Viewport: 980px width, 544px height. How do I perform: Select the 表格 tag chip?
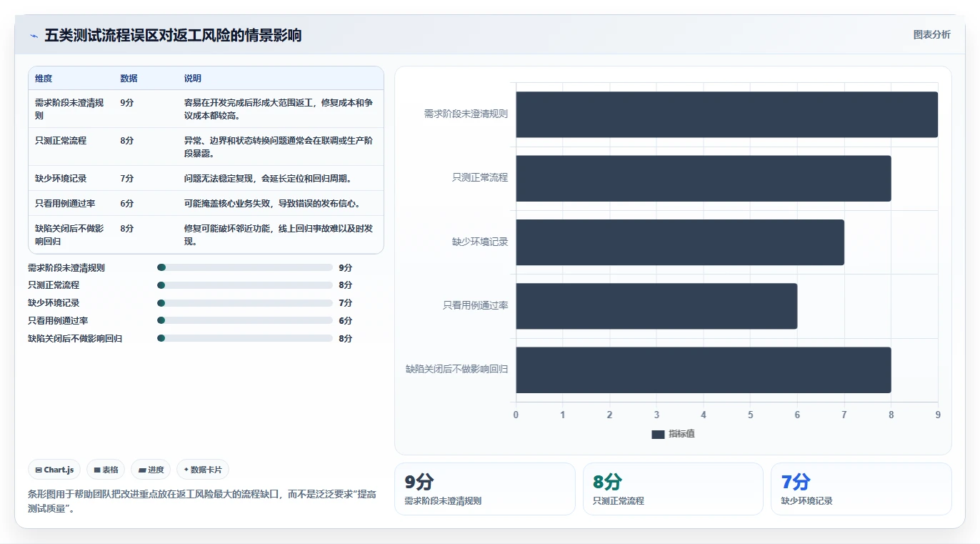pyautogui.click(x=106, y=470)
